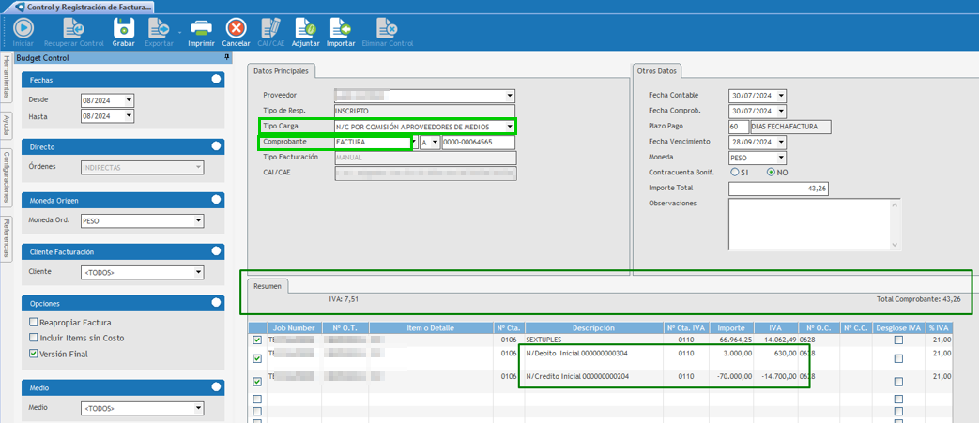This screenshot has height=423, width=980.
Task: Click the Item o Detalle column header
Action: pyautogui.click(x=432, y=328)
